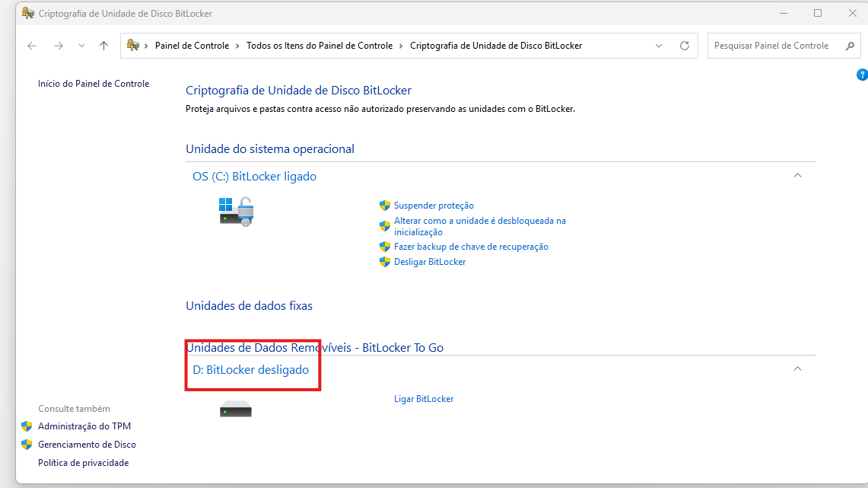The height and width of the screenshot is (488, 868).
Task: Click the forward navigation arrow
Action: pyautogui.click(x=58, y=46)
